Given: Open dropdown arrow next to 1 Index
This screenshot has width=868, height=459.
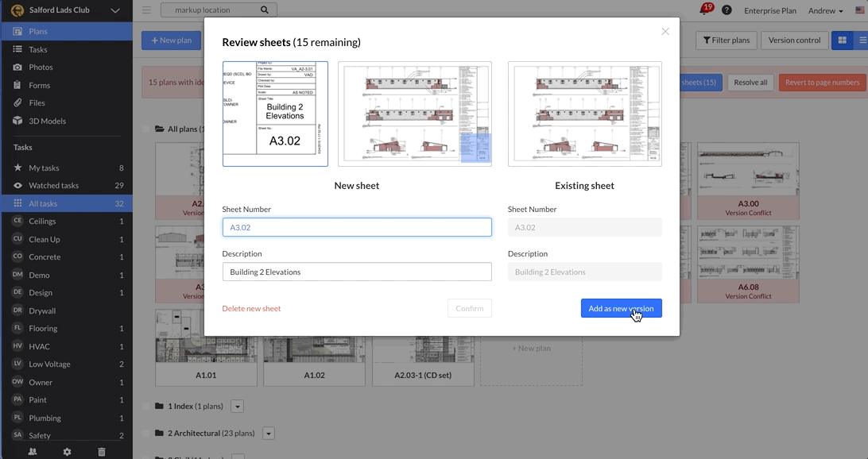Looking at the screenshot, I should point(238,407).
